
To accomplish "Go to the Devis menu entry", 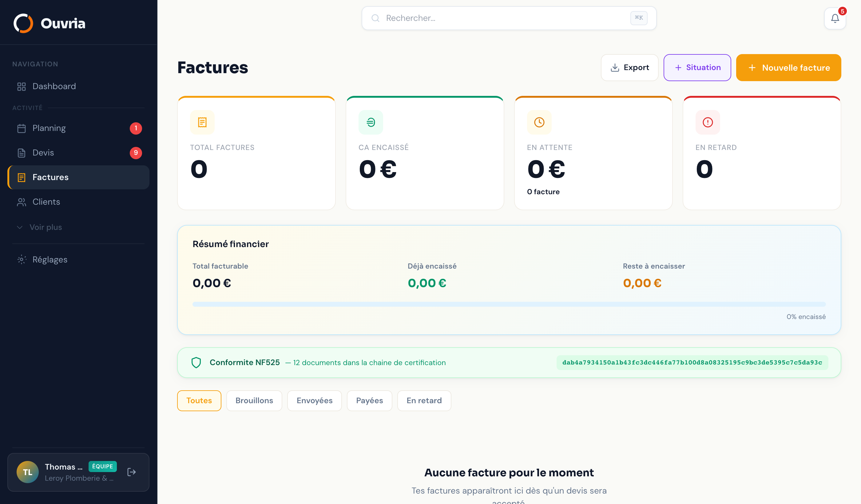I will pyautogui.click(x=78, y=153).
